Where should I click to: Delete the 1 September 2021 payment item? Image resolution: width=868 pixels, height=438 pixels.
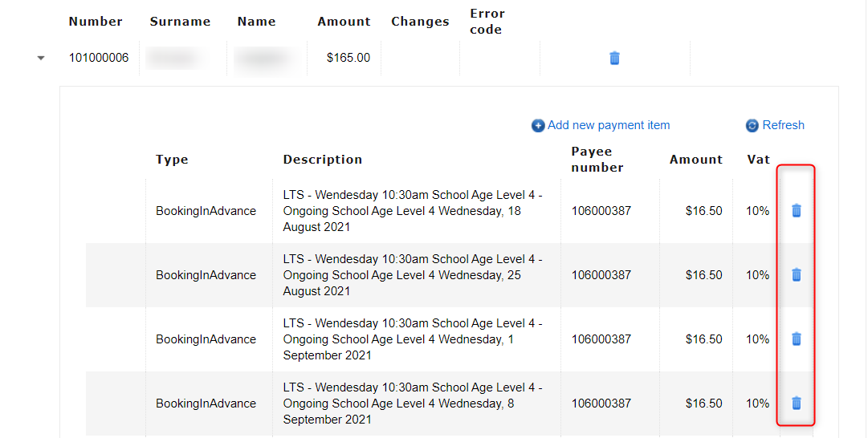[796, 339]
